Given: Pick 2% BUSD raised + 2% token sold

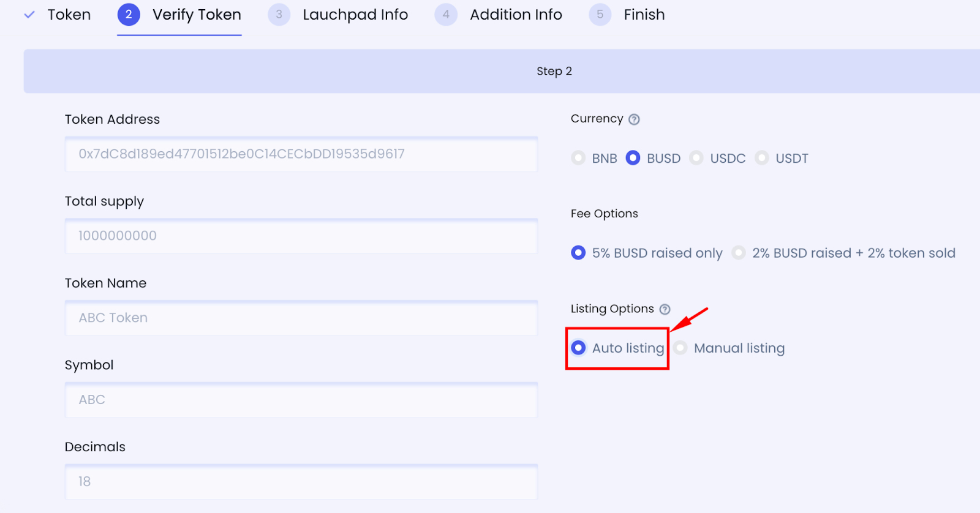Looking at the screenshot, I should click(739, 253).
